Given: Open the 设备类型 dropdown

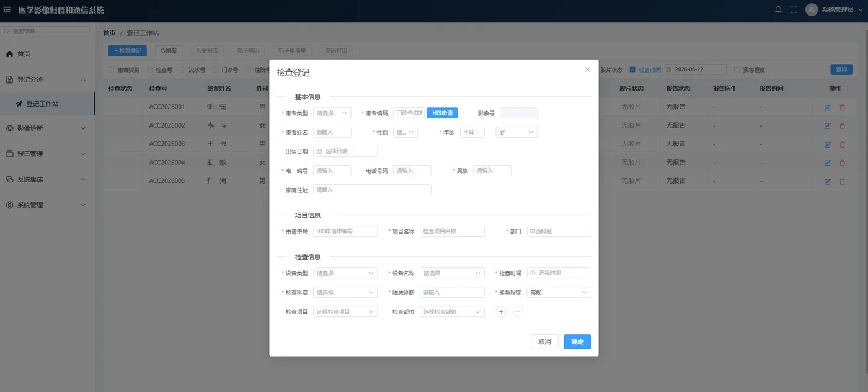Looking at the screenshot, I should pyautogui.click(x=345, y=273).
